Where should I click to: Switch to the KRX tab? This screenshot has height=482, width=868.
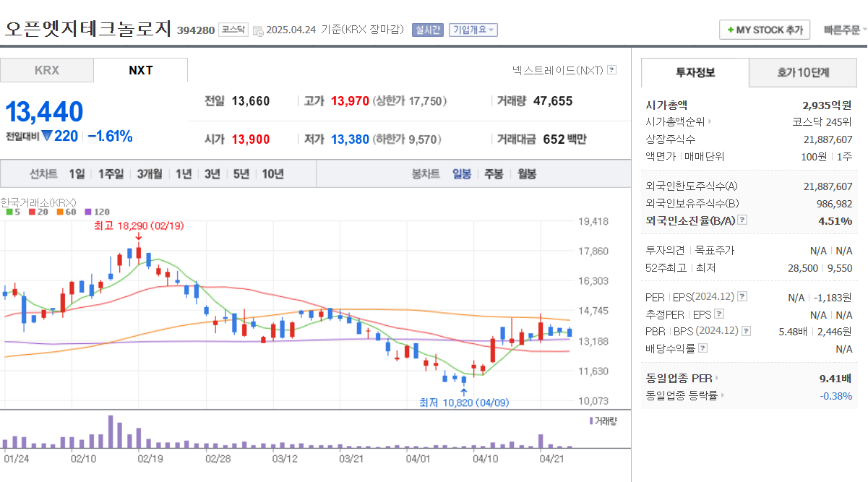(x=46, y=70)
